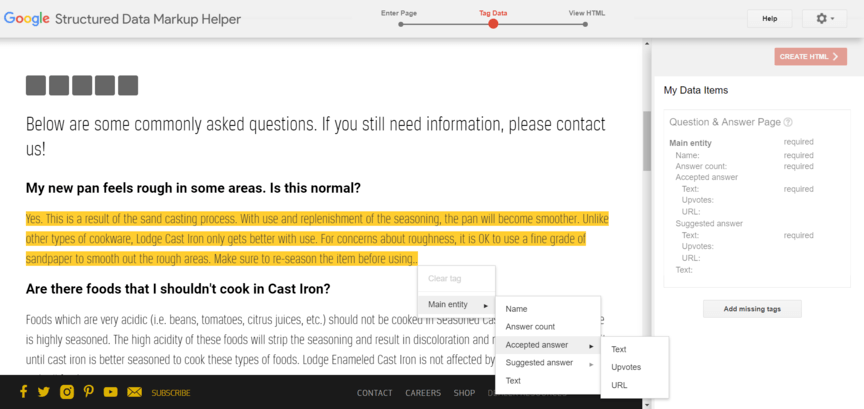Open the CONTACT footer link
Viewport: 864px width, 409px height.
click(375, 393)
